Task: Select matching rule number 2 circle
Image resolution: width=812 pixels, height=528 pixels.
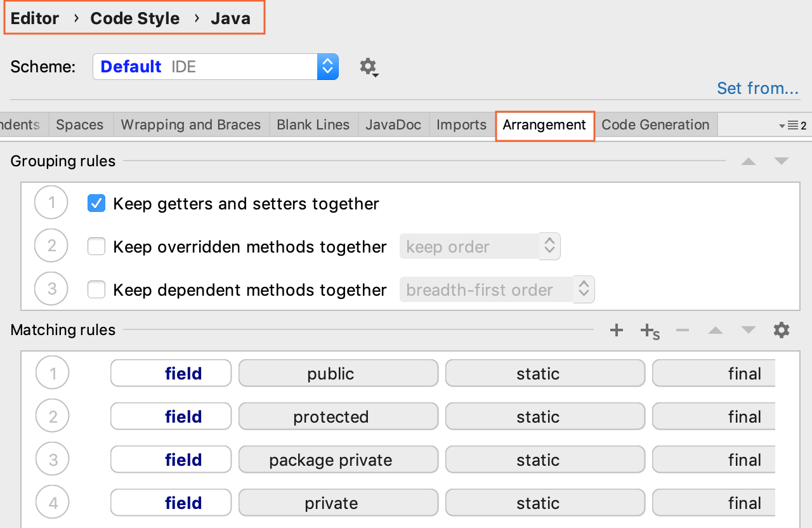Action: coord(53,416)
